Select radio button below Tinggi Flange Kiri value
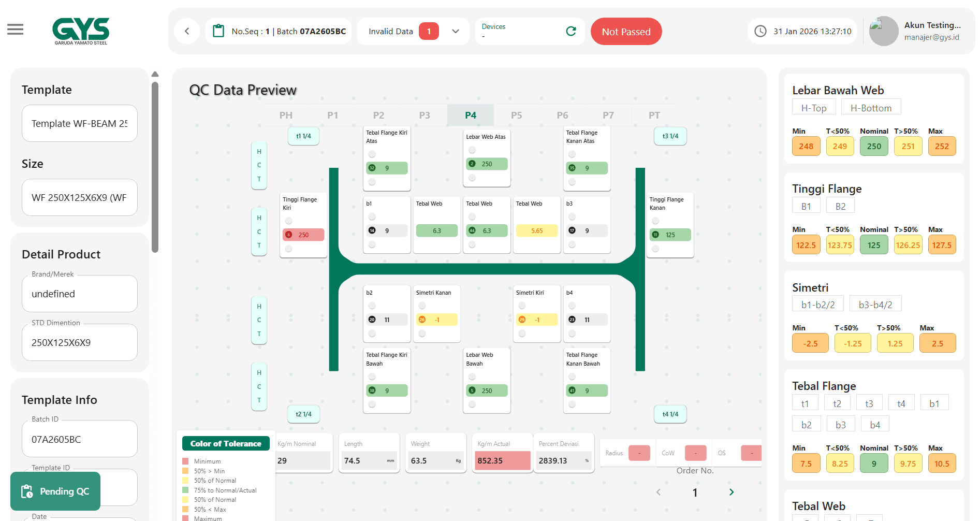 point(289,249)
